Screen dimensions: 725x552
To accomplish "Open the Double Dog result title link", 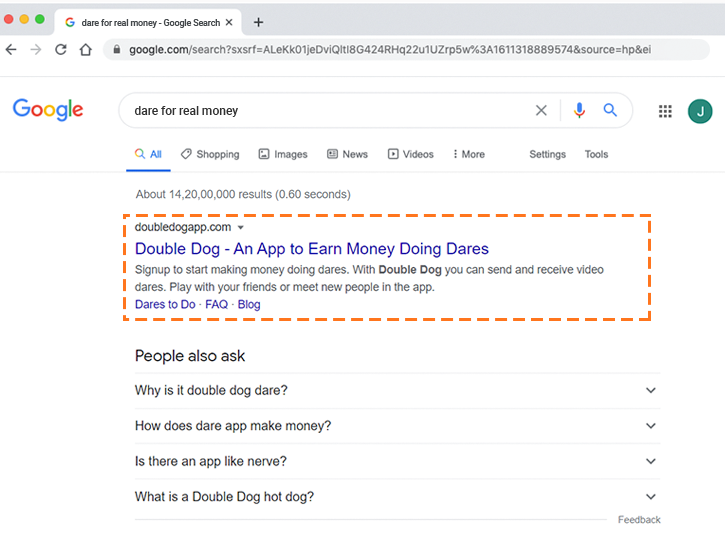I will click(x=312, y=249).
